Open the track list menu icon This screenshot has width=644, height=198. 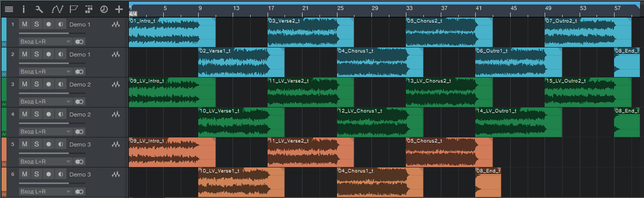(9, 9)
